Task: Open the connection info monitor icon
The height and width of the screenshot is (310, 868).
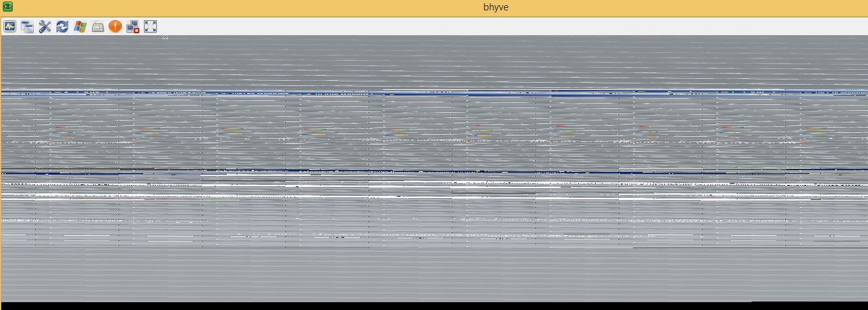Action: coord(10,27)
